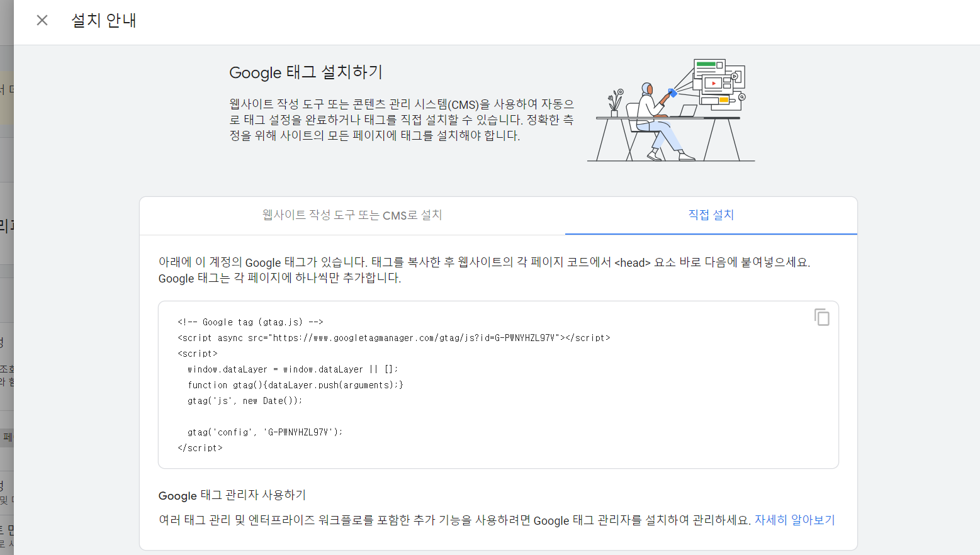Screen dimensions: 980x555
Task: Click the '<!-- Google tag (gtag.js) -->' comment line
Action: point(251,322)
